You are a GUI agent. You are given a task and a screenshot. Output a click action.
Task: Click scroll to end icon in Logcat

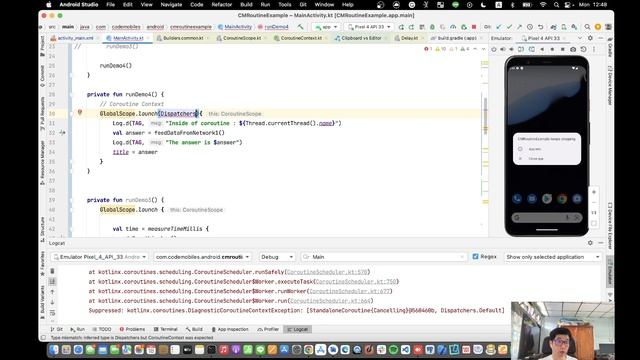[x=52, y=281]
